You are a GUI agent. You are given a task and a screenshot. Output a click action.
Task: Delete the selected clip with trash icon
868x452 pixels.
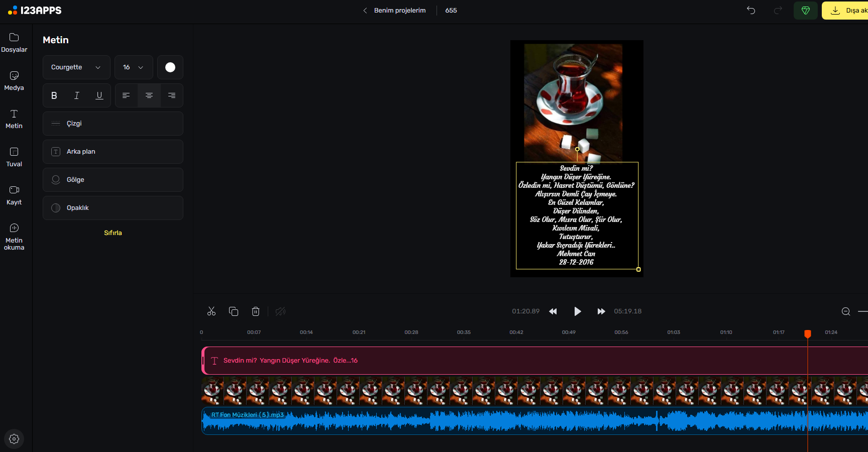[x=256, y=311]
